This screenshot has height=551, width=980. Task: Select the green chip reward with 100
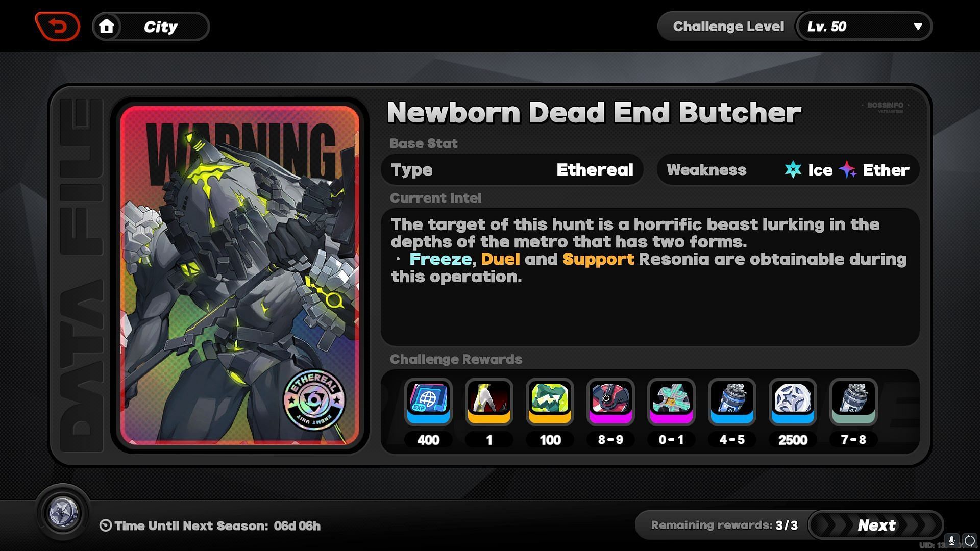tap(550, 402)
